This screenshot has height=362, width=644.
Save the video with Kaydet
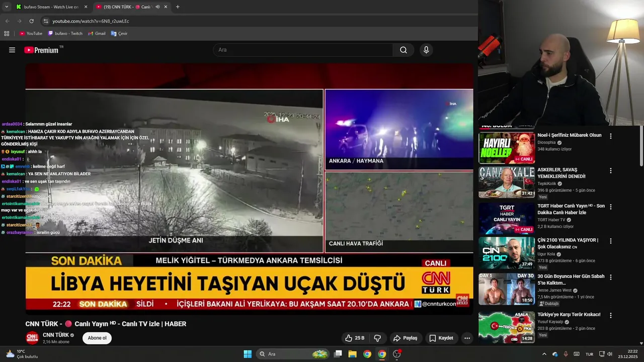[441, 338]
